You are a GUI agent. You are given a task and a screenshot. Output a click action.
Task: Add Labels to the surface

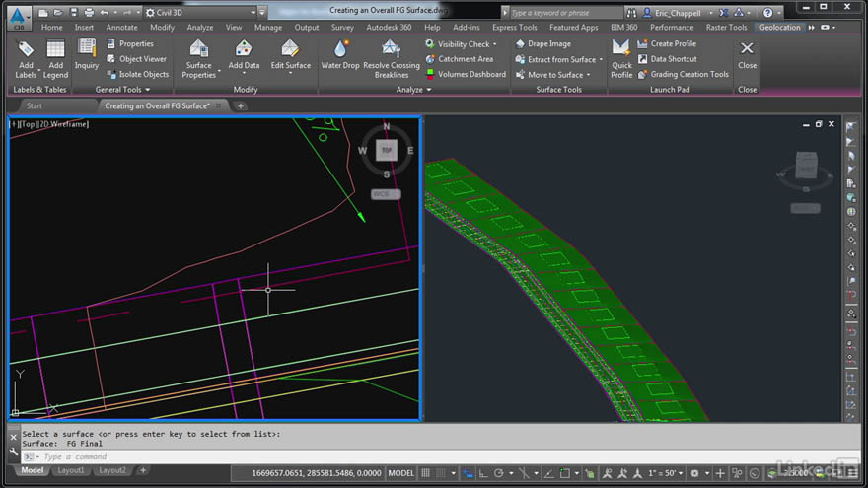(x=26, y=60)
